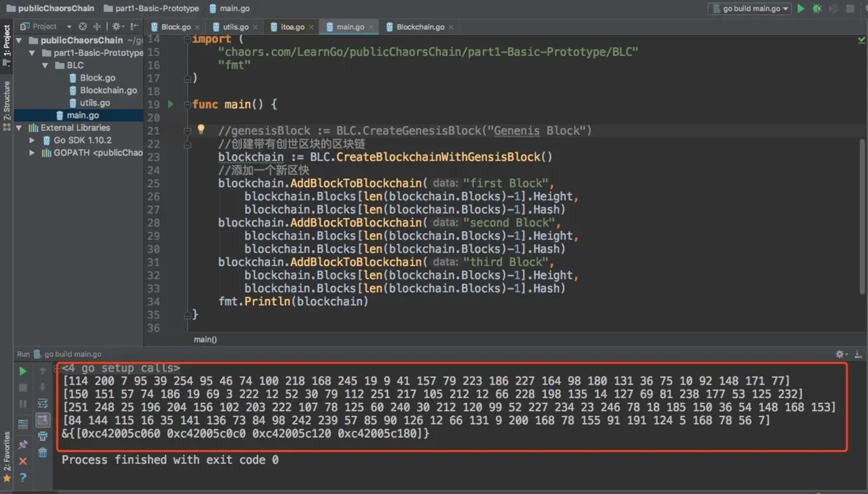Collapse the part1-Basic-Prototype folder
The height and width of the screenshot is (494, 868).
(x=32, y=53)
